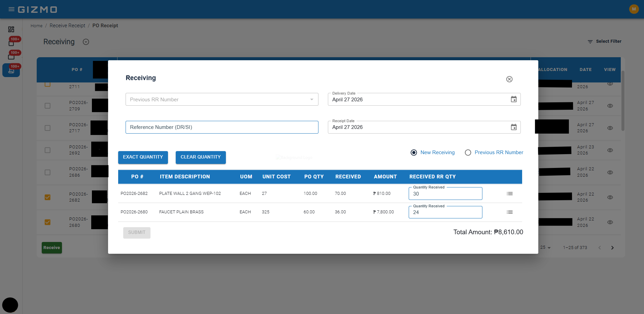The width and height of the screenshot is (644, 314).
Task: Toggle checkbox for PO2026-2709
Action: [47, 106]
